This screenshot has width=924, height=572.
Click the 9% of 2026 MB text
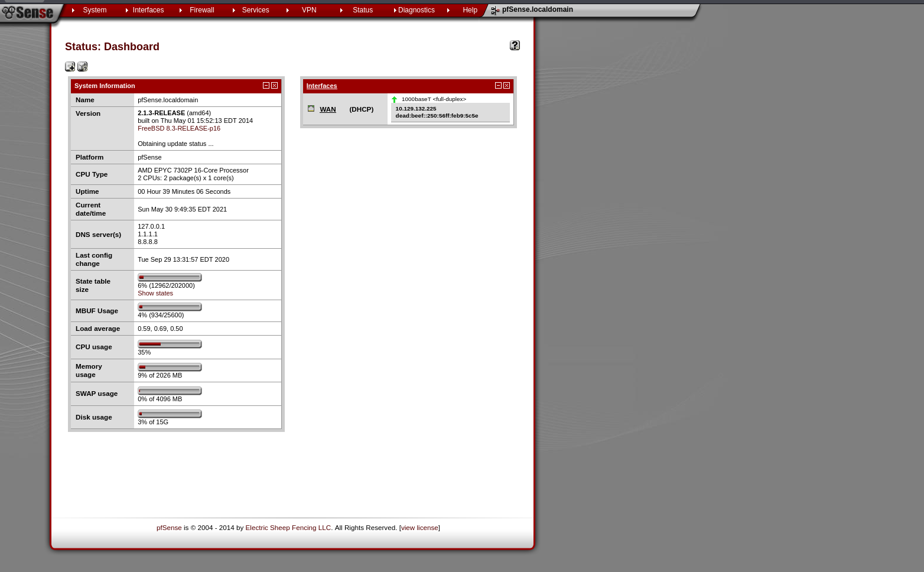(x=160, y=375)
